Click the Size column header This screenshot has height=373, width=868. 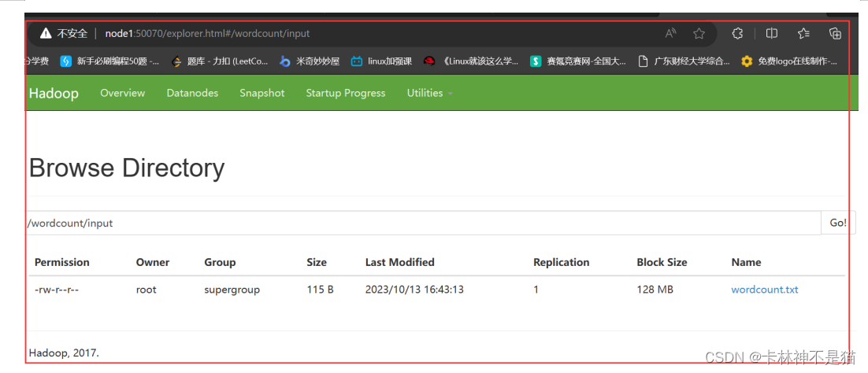(317, 262)
